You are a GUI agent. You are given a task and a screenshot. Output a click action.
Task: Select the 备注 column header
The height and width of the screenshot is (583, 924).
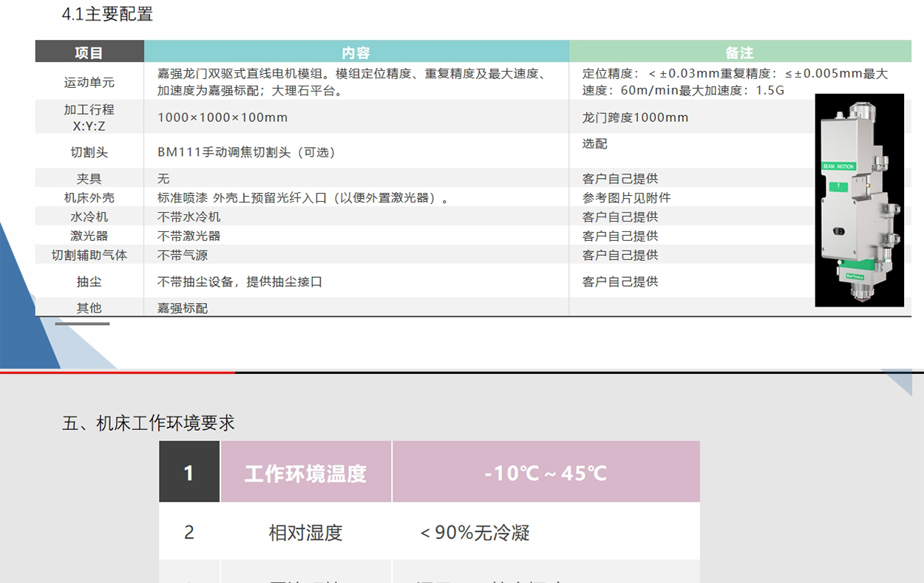[739, 52]
